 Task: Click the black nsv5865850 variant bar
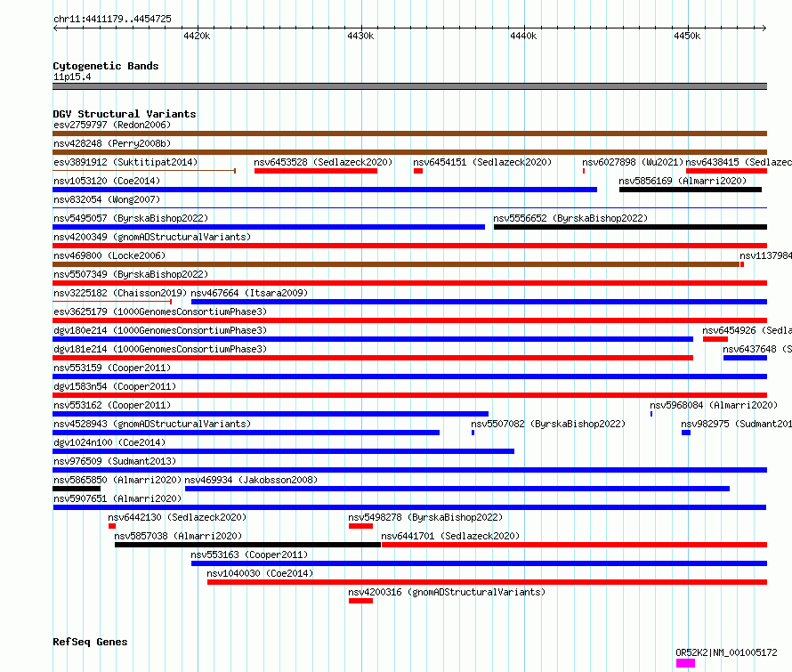(x=77, y=489)
